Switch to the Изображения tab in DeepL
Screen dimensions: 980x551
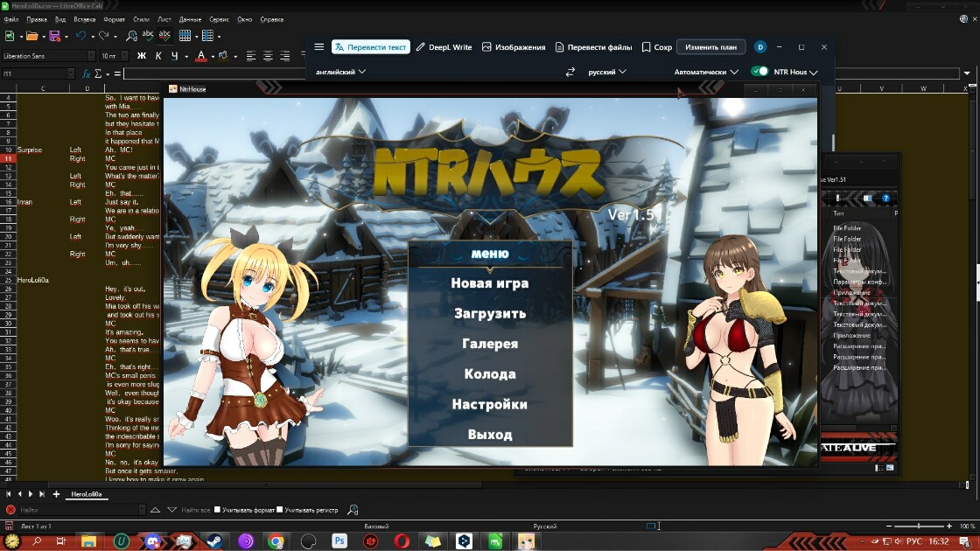tap(513, 47)
